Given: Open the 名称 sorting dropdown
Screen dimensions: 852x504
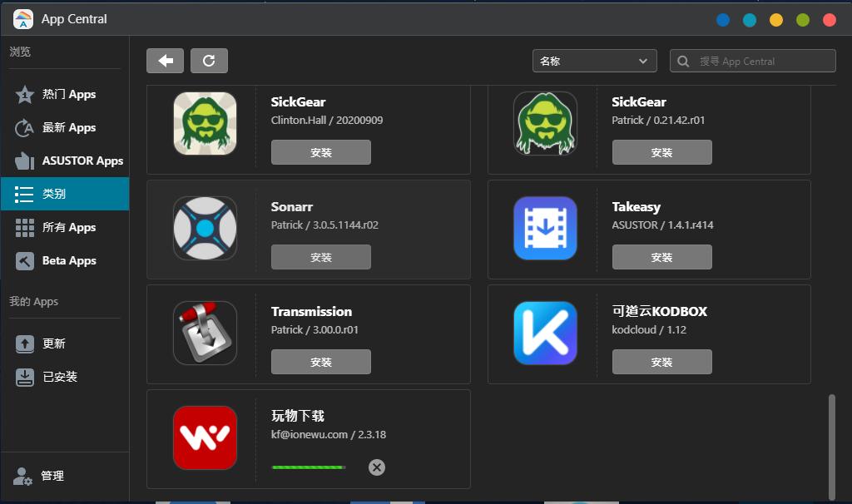Looking at the screenshot, I should [x=594, y=61].
